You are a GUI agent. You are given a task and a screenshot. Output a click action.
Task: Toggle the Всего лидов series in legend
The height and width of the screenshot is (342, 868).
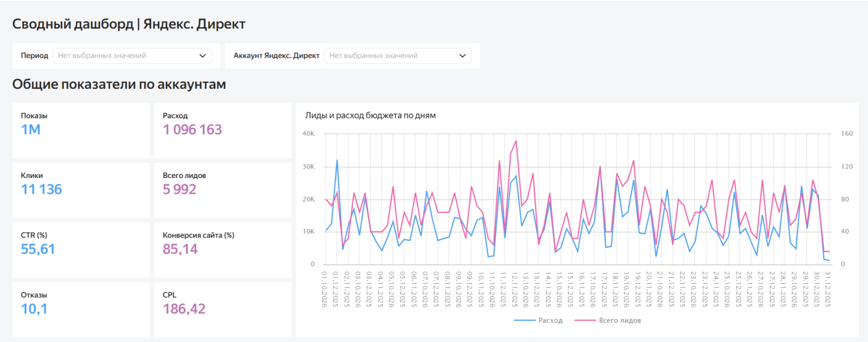619,320
